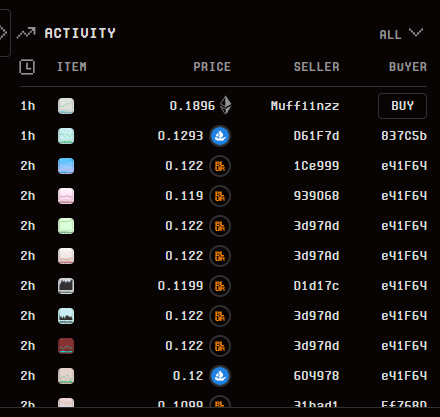The width and height of the screenshot is (440, 417).
Task: Click the Blur icon in dark red thumbnail row
Action: 220,346
